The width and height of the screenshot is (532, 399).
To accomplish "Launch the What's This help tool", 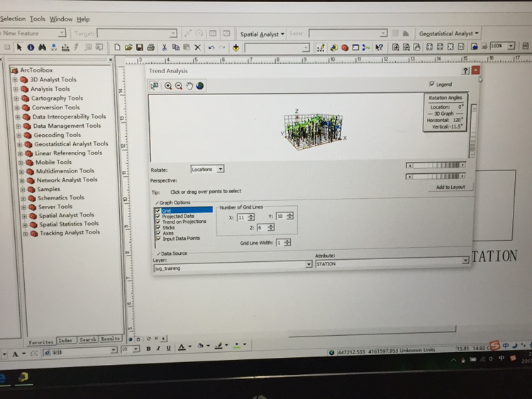I will [x=379, y=48].
